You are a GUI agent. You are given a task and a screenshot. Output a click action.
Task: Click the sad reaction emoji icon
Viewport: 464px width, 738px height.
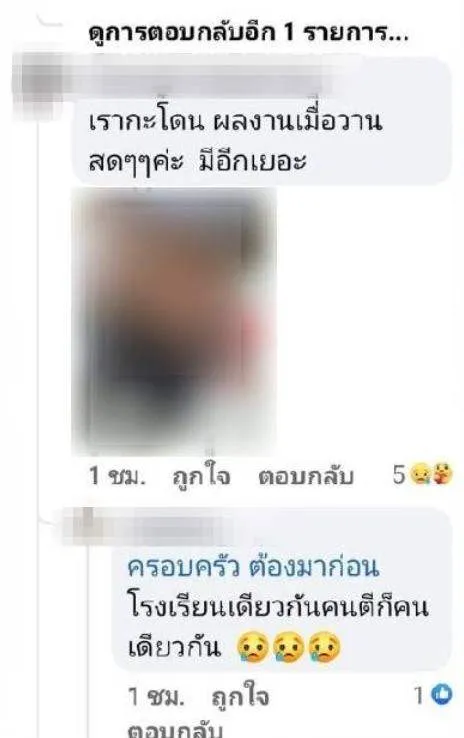pos(419,475)
